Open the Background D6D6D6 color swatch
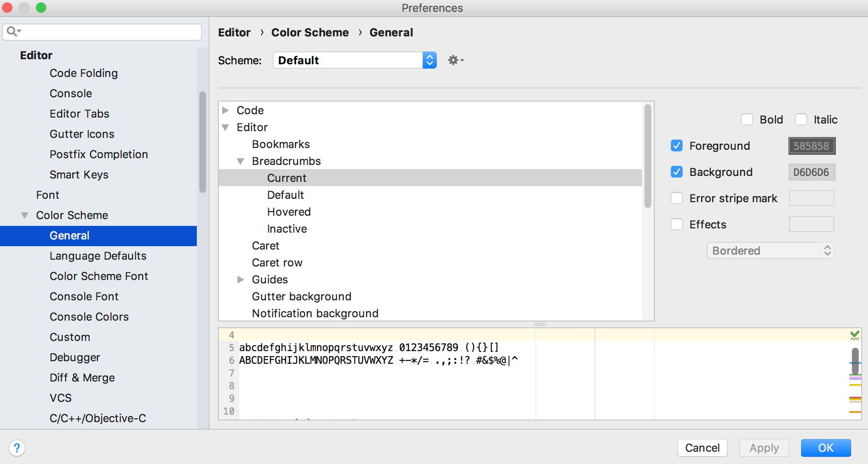Viewport: 868px width, 464px height. pos(811,172)
